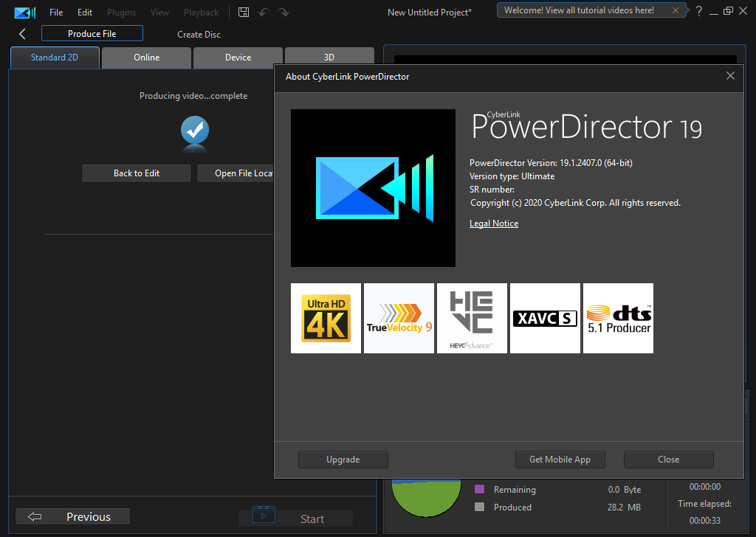This screenshot has width=756, height=537.
Task: Redo with the redo arrow icon
Action: pos(283,13)
